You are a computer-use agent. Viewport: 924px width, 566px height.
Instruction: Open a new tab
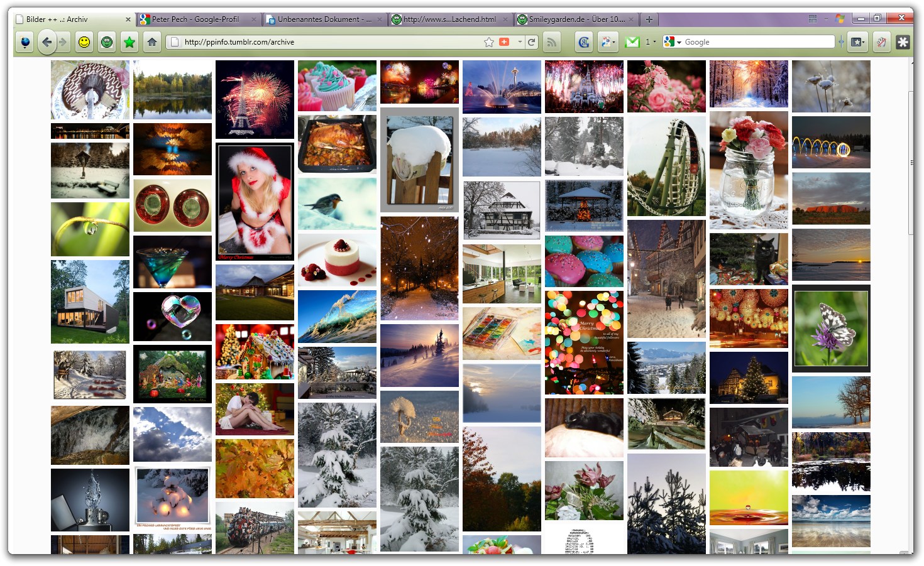[x=649, y=19]
